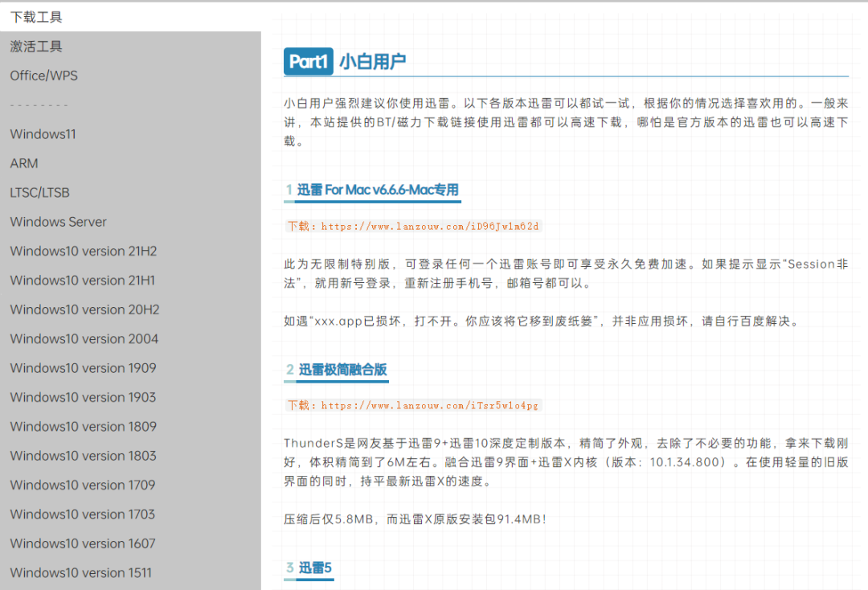Open Windows10 version 2004 section
This screenshot has height=590, width=868.
[x=82, y=338]
